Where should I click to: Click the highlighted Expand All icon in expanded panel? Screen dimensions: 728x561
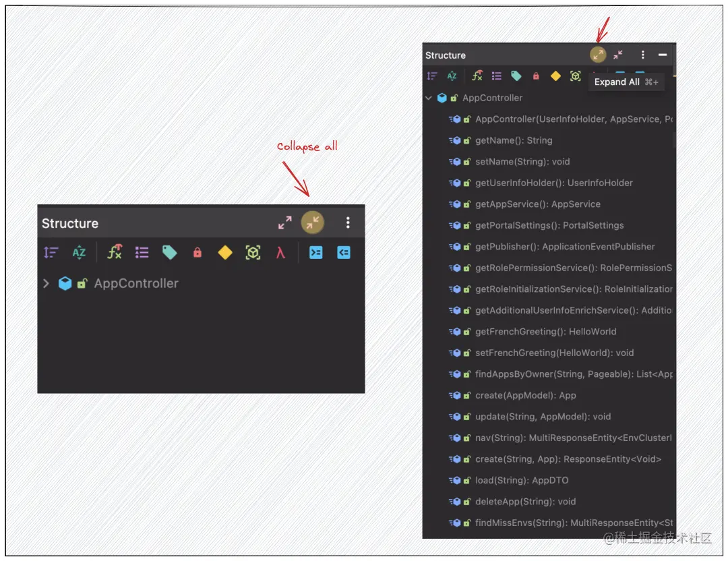[x=598, y=55]
